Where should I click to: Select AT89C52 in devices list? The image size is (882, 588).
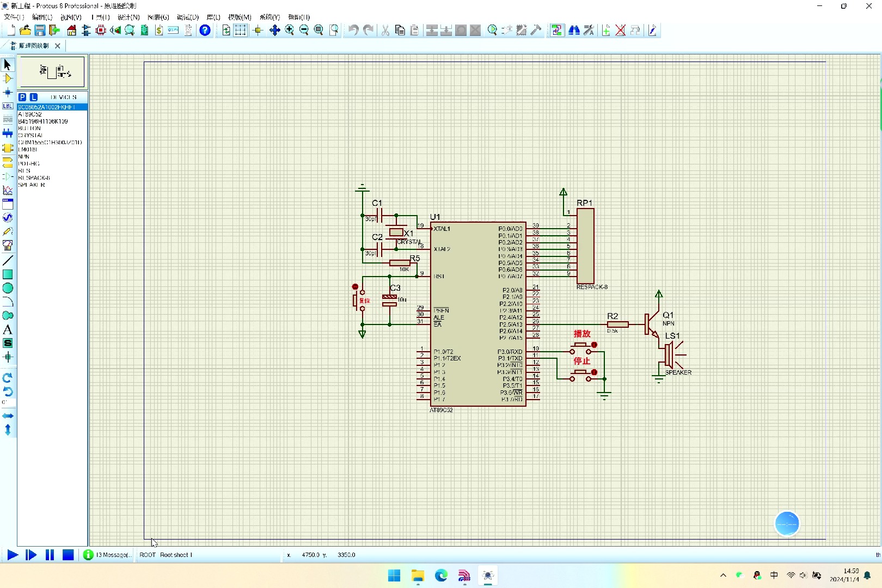point(30,114)
